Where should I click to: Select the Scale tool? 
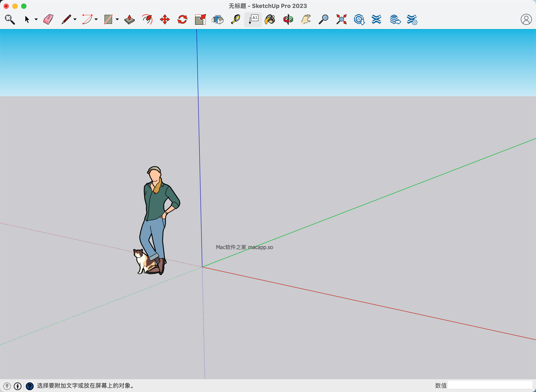coord(200,19)
